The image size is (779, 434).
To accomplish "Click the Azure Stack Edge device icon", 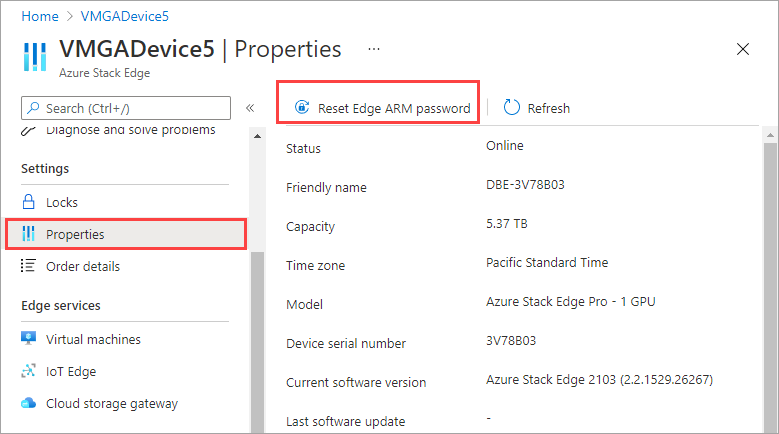I will click(33, 57).
